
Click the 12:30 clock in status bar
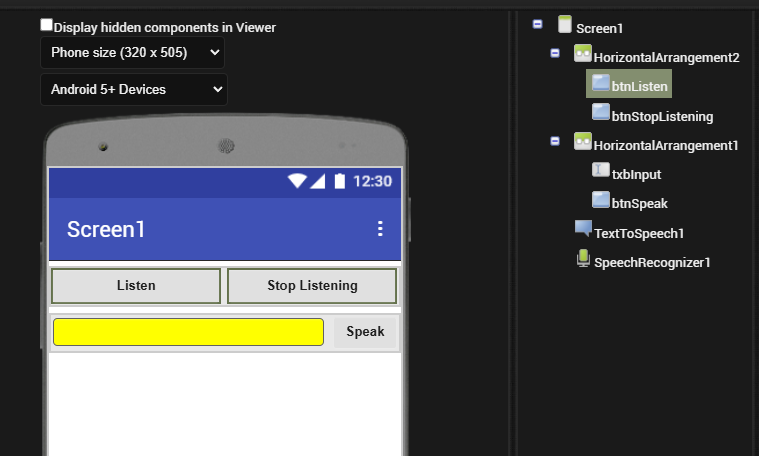(x=372, y=182)
